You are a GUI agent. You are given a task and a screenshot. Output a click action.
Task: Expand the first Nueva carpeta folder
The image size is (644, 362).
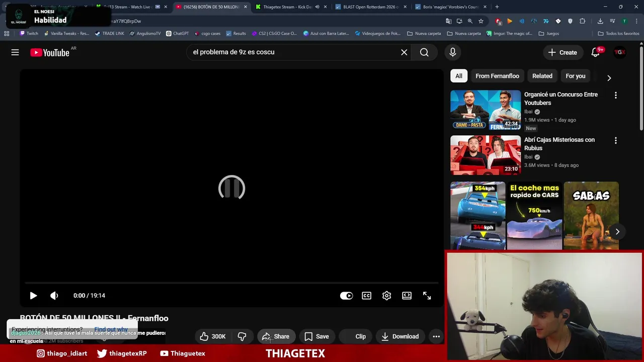tap(424, 34)
